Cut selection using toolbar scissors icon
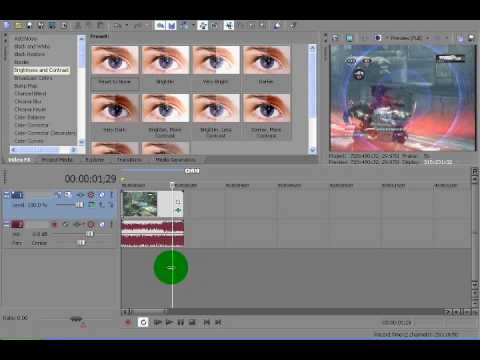This screenshot has width=480, height=360. [78, 26]
